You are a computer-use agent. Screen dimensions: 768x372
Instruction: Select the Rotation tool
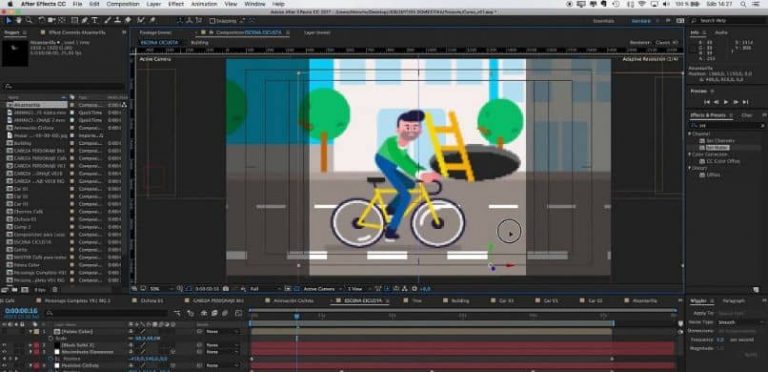42,21
